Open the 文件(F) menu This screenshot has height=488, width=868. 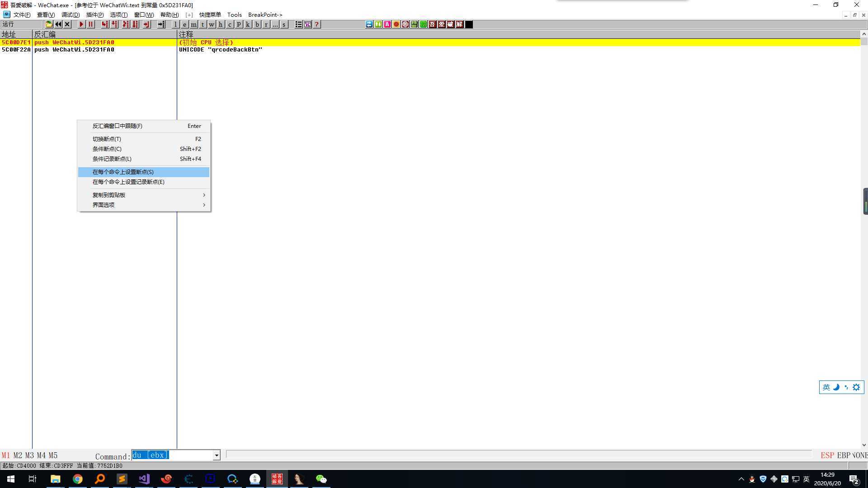coord(22,15)
